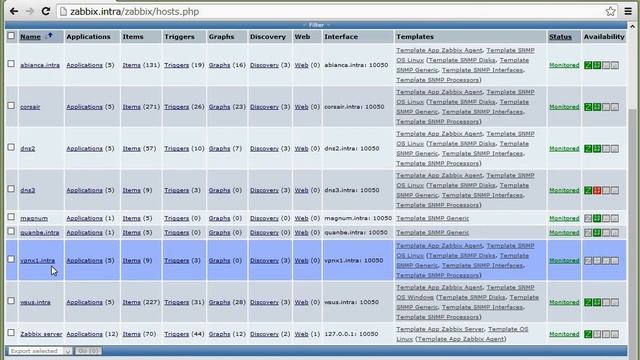The height and width of the screenshot is (360, 640).
Task: Open the Template App Zabbix Server link
Action: click(x=440, y=329)
